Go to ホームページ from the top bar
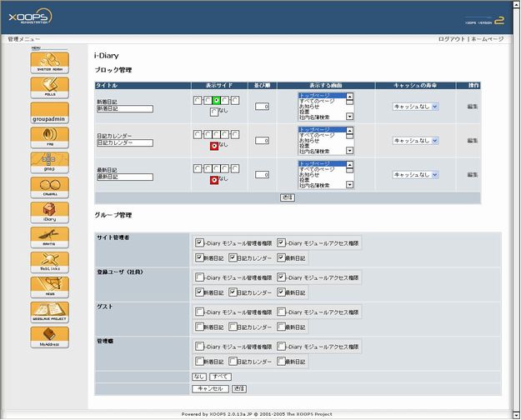The image size is (521, 420). click(487, 39)
